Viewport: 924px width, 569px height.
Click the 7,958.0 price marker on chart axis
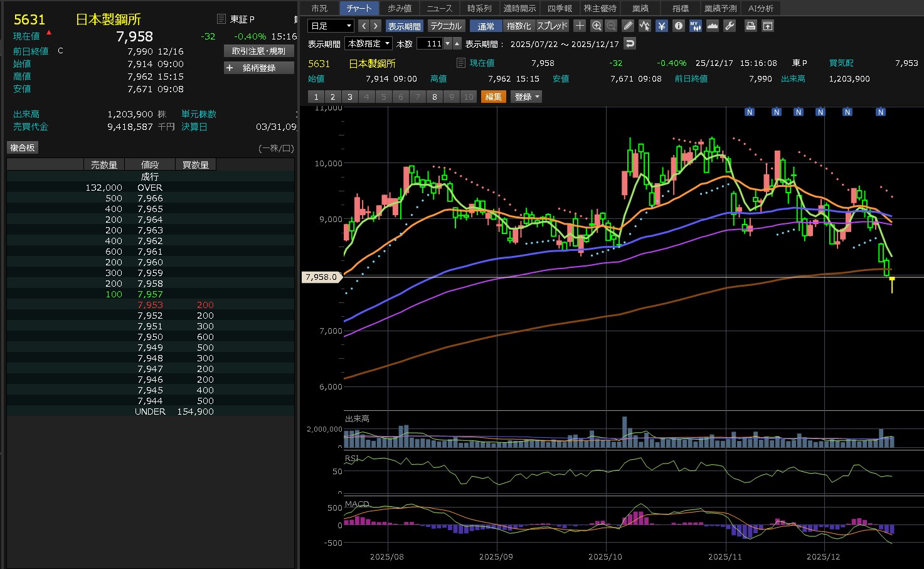coord(321,277)
